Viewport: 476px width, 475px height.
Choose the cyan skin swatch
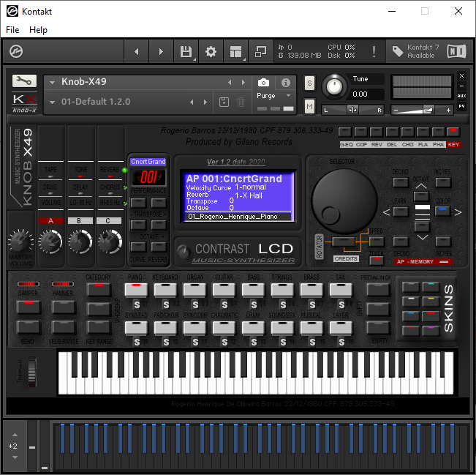point(430,287)
